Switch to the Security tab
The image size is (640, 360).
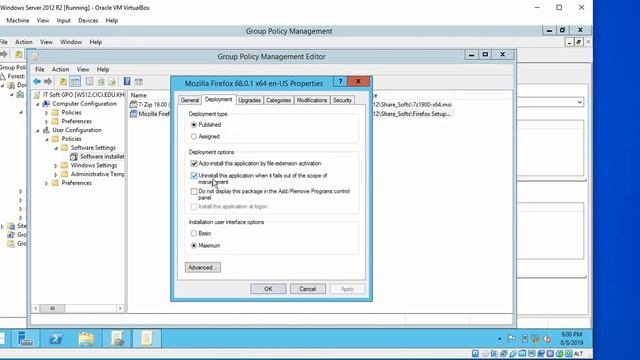[x=342, y=100]
